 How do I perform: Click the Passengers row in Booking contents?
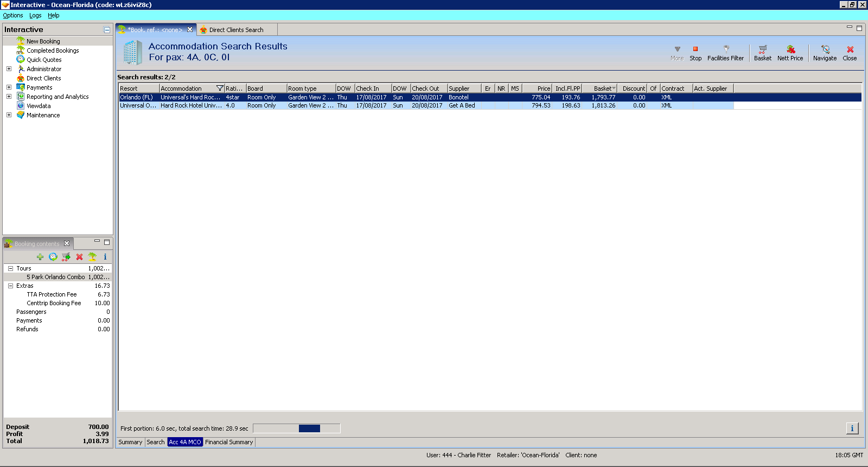58,312
